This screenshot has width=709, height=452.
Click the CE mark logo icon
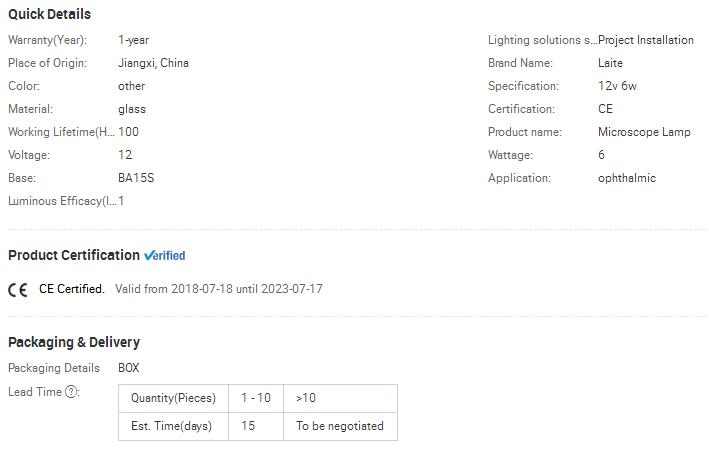[x=18, y=290]
